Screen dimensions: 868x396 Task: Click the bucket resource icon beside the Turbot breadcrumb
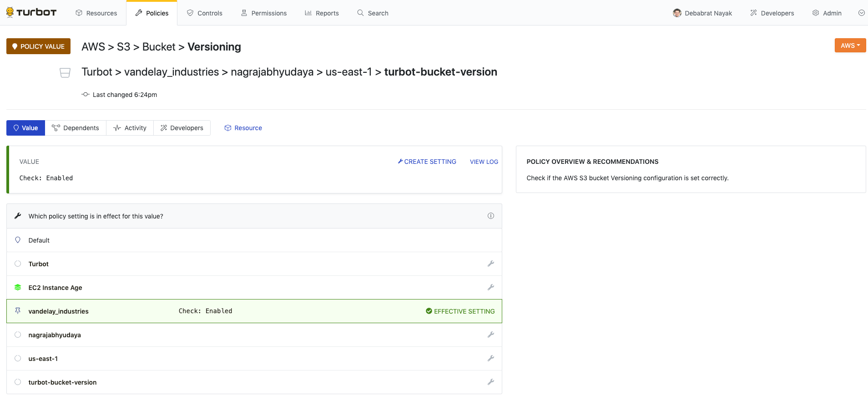pyautogui.click(x=65, y=73)
